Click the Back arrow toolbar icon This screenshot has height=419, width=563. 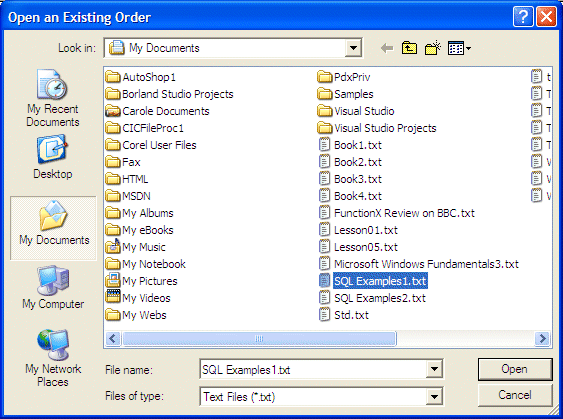point(387,48)
